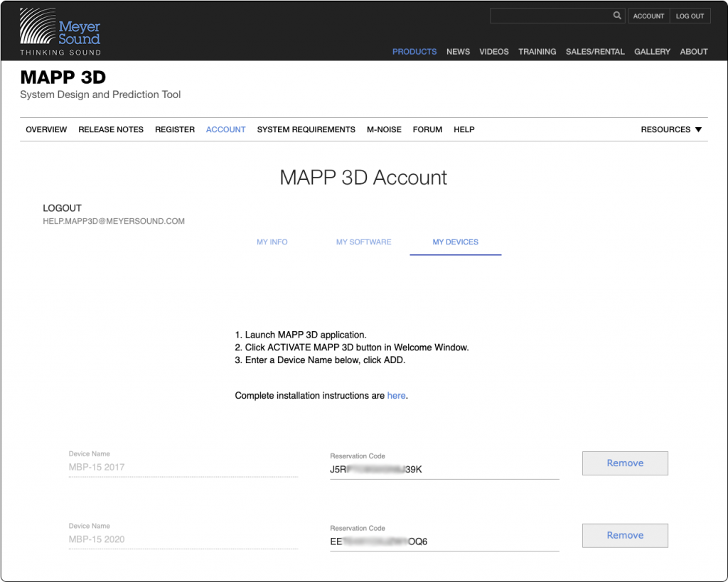Click step 'Launch MAPP 3D application.'

pos(306,335)
